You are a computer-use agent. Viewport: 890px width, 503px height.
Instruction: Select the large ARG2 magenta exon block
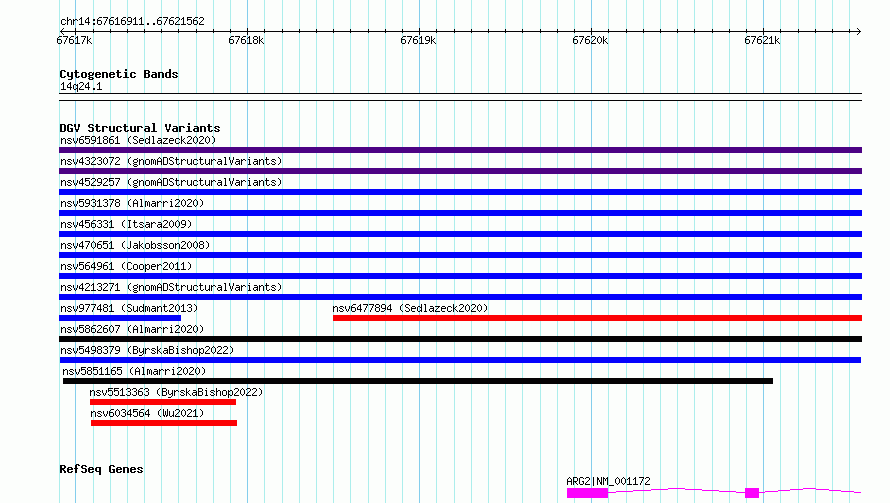[x=587, y=493]
